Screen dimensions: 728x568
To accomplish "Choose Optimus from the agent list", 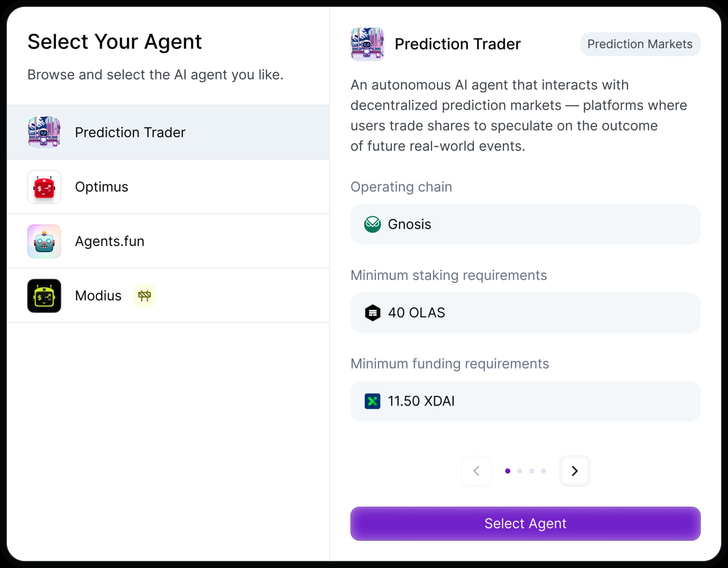I will point(102,187).
